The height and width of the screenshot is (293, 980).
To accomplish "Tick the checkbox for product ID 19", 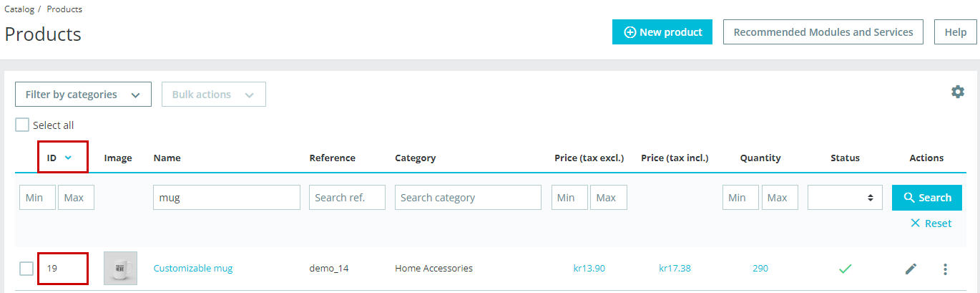I will tap(26, 269).
